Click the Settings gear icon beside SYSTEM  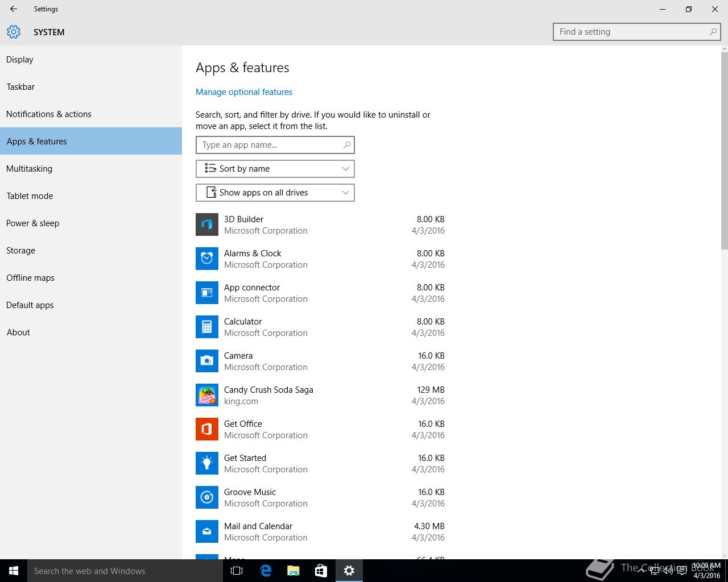click(14, 32)
